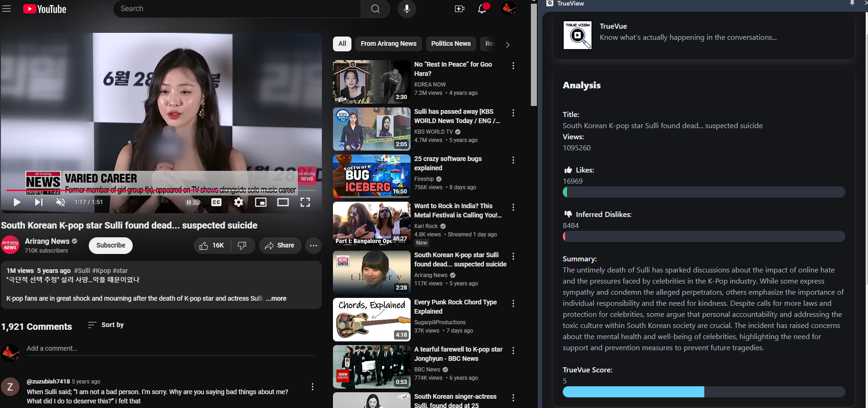This screenshot has height=408, width=868.
Task: Share the video
Action: 280,246
